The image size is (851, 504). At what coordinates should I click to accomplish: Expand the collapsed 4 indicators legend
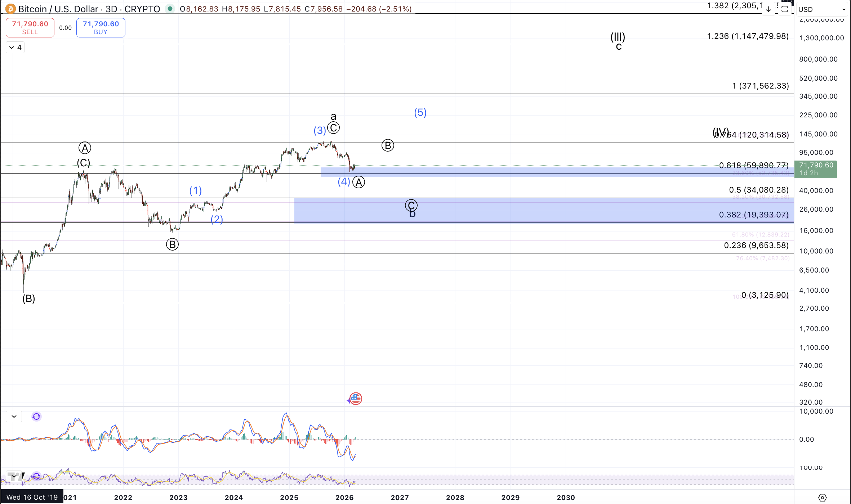tap(15, 48)
